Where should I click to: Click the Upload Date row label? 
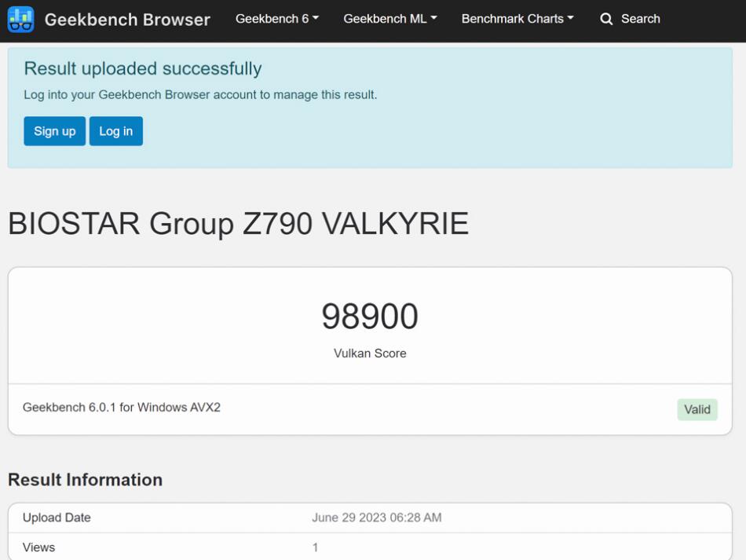(57, 518)
